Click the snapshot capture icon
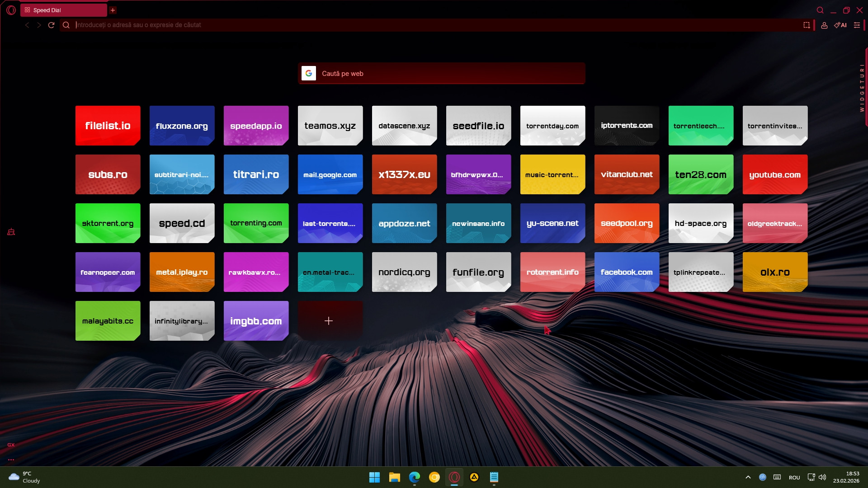The width and height of the screenshot is (868, 488). click(x=807, y=25)
